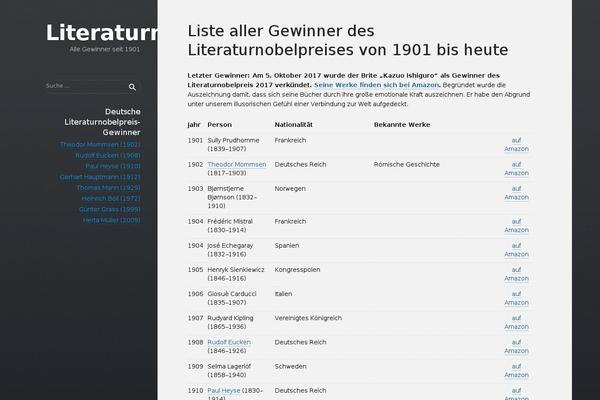The image size is (600, 400).
Task: Select the 'Römische Geschichte' cell
Action: [407, 165]
